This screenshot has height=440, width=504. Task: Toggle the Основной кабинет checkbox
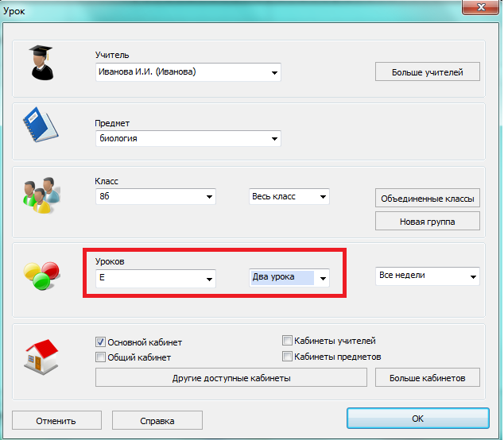tap(101, 342)
